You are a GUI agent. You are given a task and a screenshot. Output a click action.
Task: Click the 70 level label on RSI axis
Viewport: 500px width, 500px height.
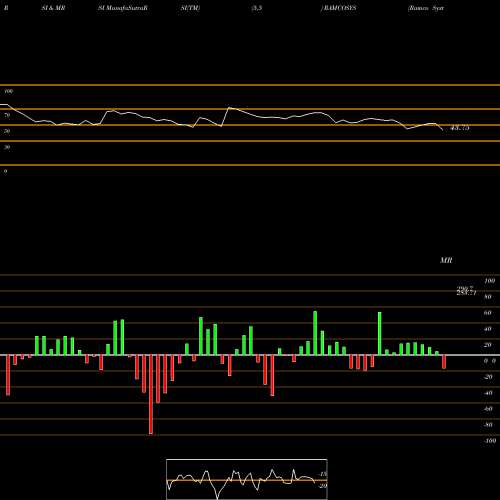point(7,115)
